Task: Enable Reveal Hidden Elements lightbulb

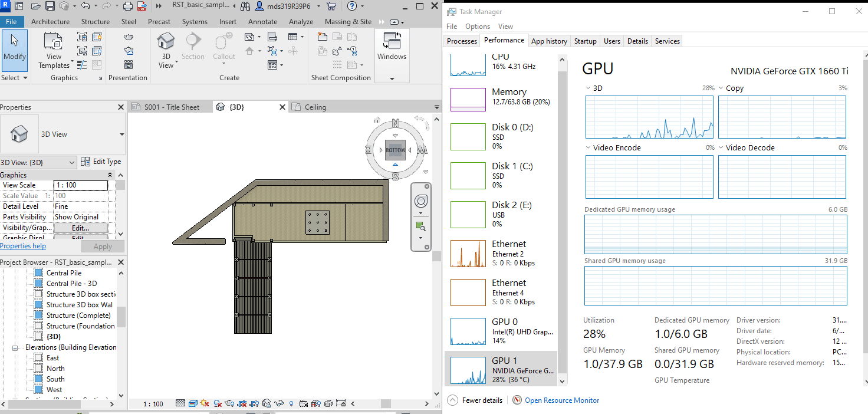Action: click(x=291, y=403)
